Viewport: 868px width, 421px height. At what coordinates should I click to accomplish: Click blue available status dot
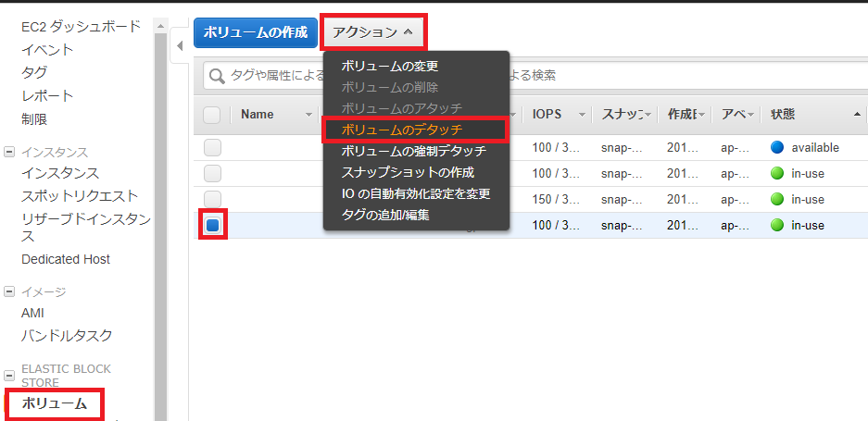click(778, 148)
